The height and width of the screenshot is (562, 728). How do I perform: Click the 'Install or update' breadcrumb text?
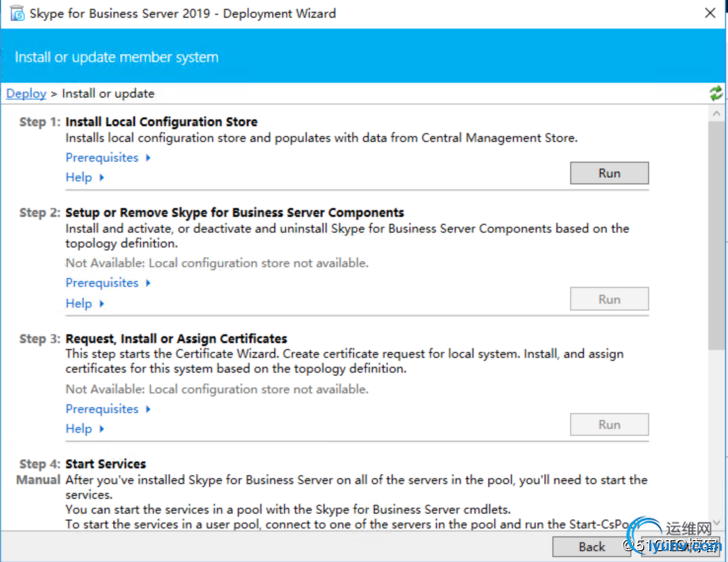tap(108, 94)
